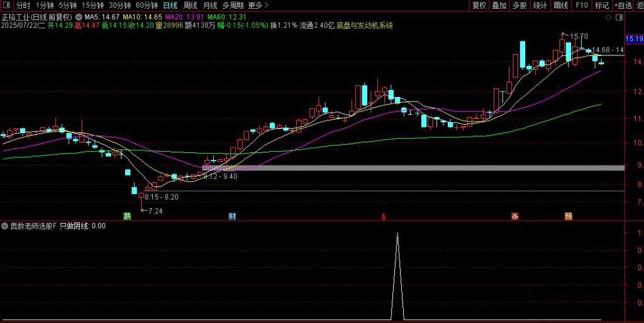Screen dimensions: 644x323
Task: Click the 画线 drawing tools button
Action: [x=560, y=5]
